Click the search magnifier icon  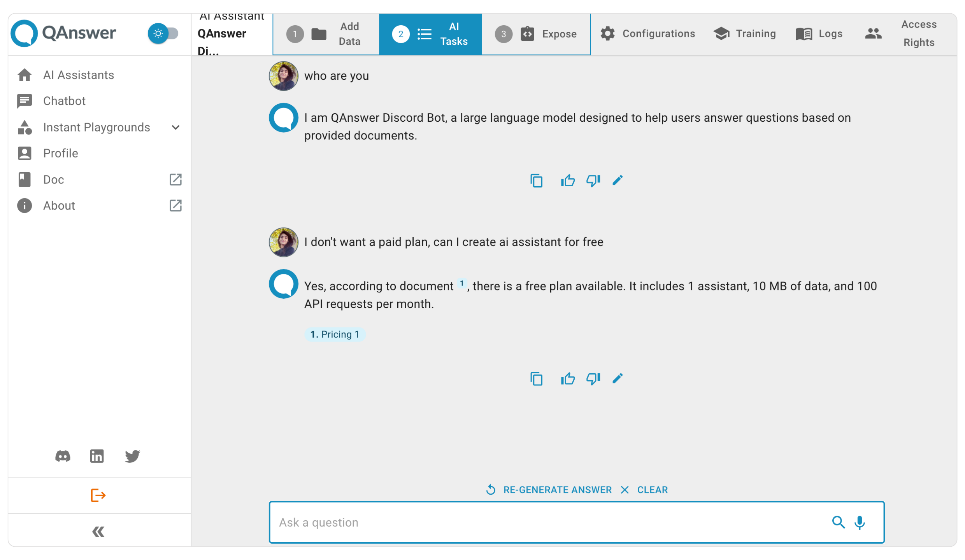coord(838,522)
